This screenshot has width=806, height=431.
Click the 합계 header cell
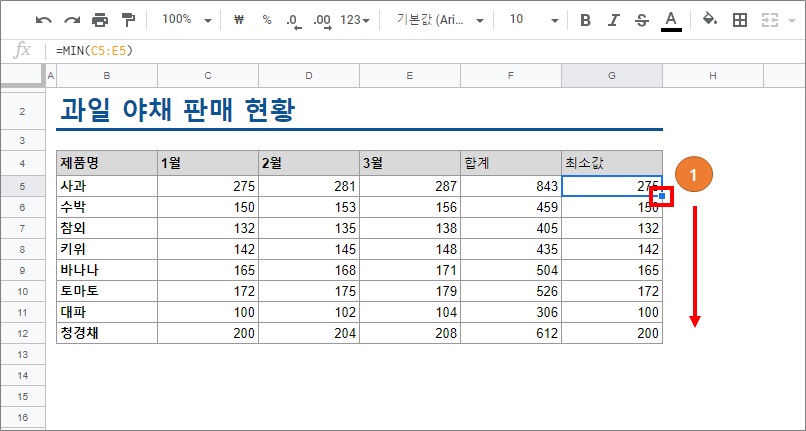pyautogui.click(x=510, y=164)
